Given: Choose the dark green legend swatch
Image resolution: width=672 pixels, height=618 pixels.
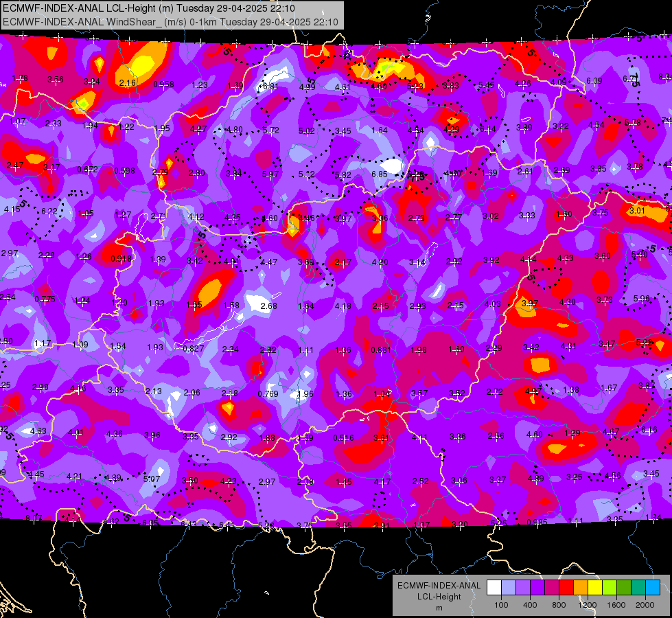Looking at the screenshot, I should (624, 587).
